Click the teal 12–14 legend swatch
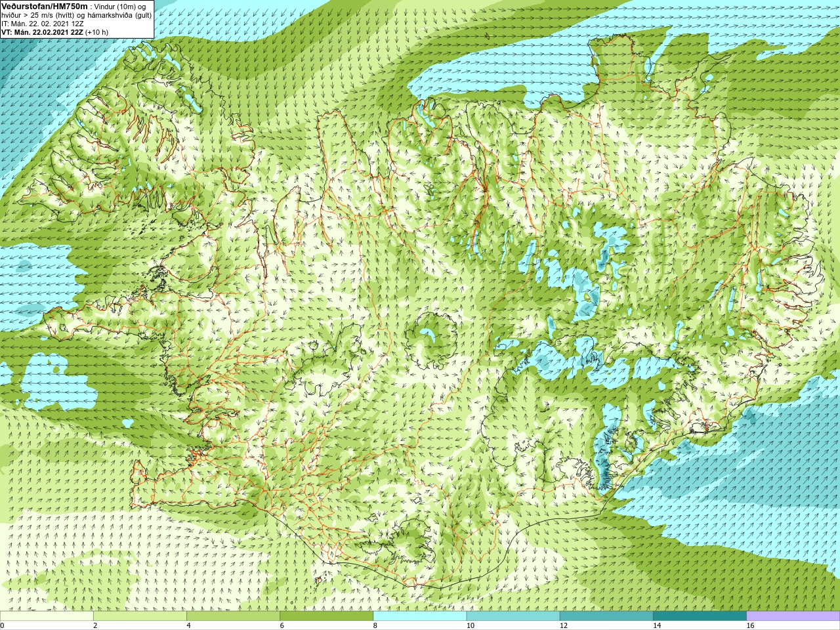840x630 pixels. click(x=606, y=616)
